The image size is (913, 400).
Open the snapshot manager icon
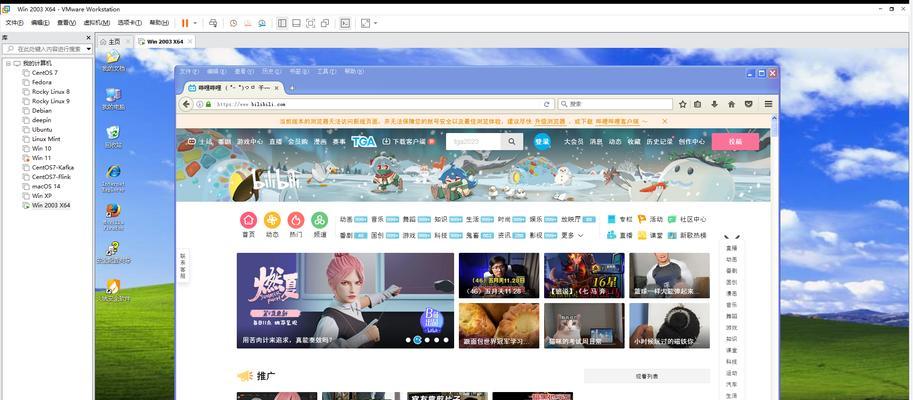[x=262, y=23]
